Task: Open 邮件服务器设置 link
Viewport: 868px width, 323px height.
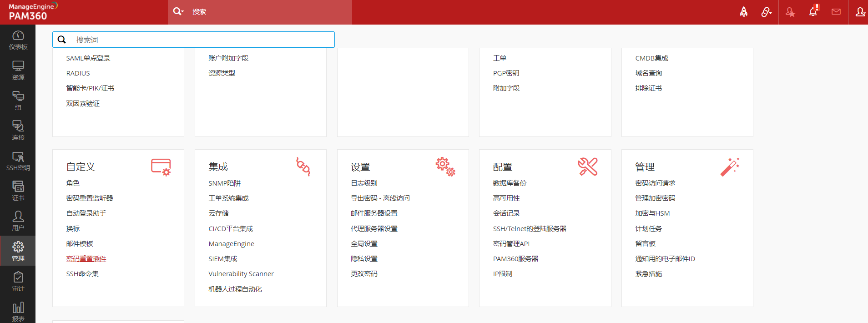Action: click(374, 213)
